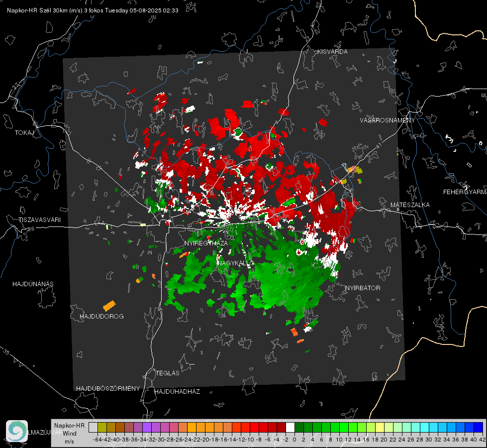Click the NYÍREGYHÁZA city label
This screenshot has width=487, height=448.
(206, 243)
